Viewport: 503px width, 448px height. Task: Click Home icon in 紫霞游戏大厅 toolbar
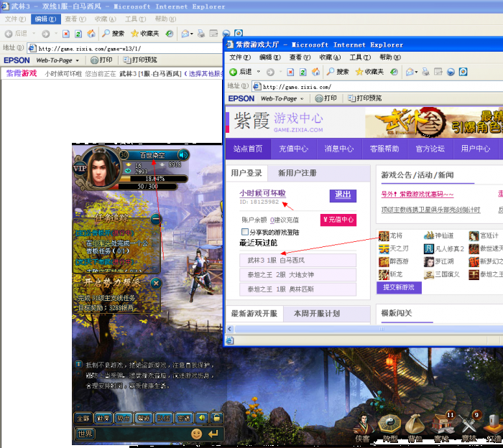(x=315, y=72)
